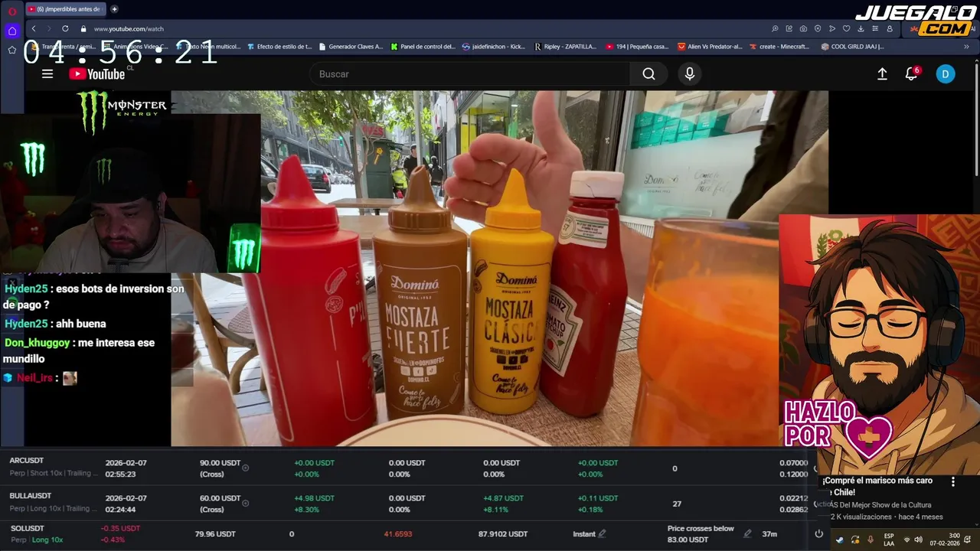Click the power icon in SOLUSDT row
This screenshot has width=980, height=551.
[x=818, y=534]
